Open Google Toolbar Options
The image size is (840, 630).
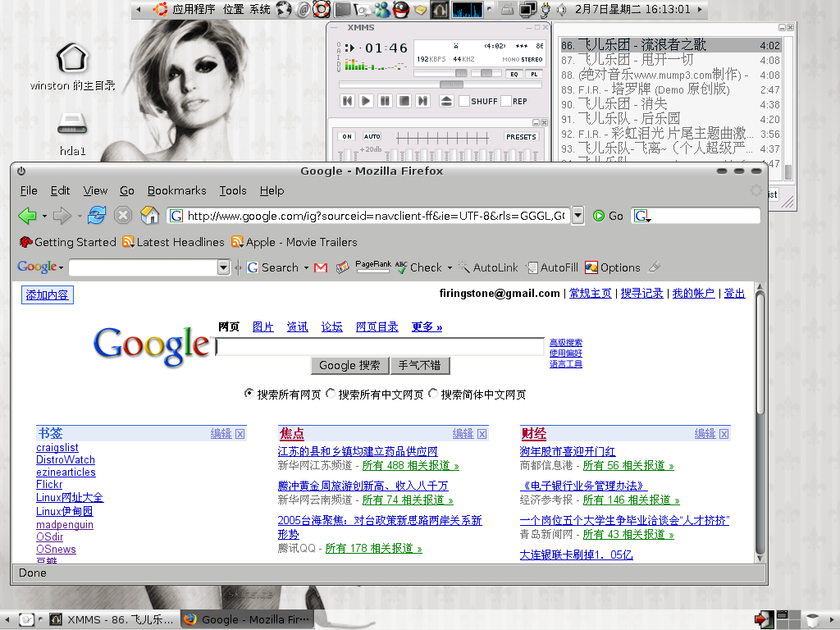(613, 267)
